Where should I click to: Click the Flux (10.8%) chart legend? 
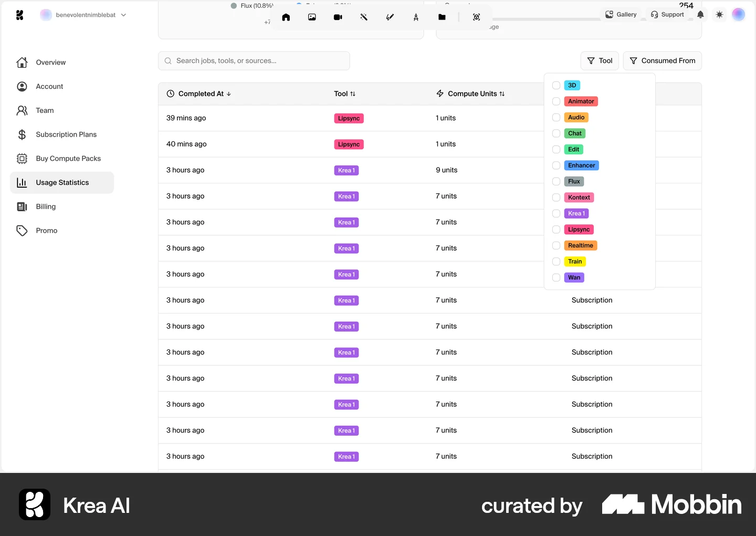coord(252,6)
